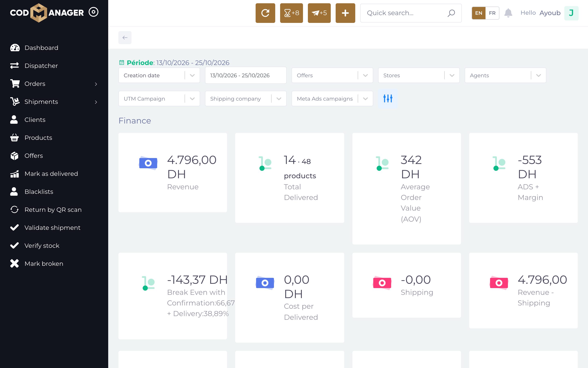Click the date range input field
The image size is (588, 368).
[246, 75]
